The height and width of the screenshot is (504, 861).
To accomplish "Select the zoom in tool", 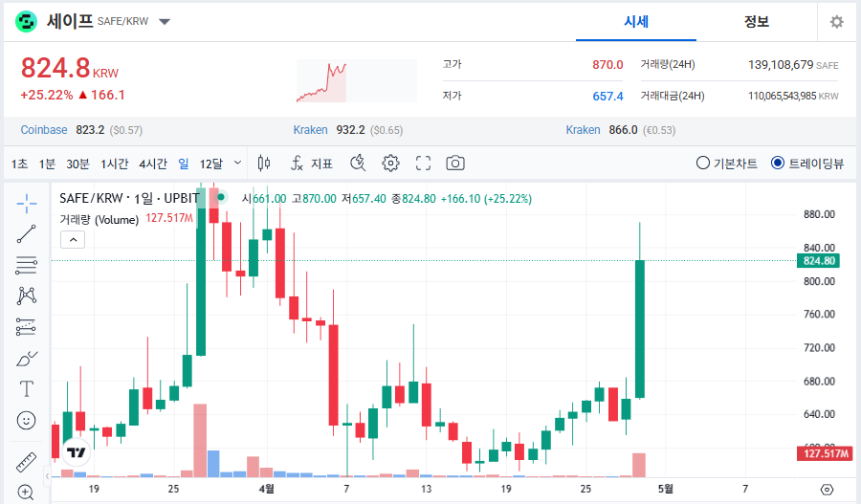I will [x=26, y=493].
